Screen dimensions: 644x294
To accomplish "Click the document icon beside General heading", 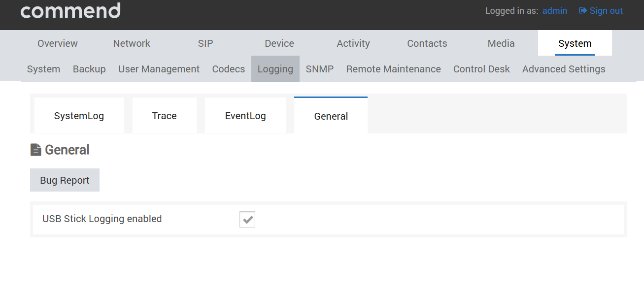I will pyautogui.click(x=35, y=150).
